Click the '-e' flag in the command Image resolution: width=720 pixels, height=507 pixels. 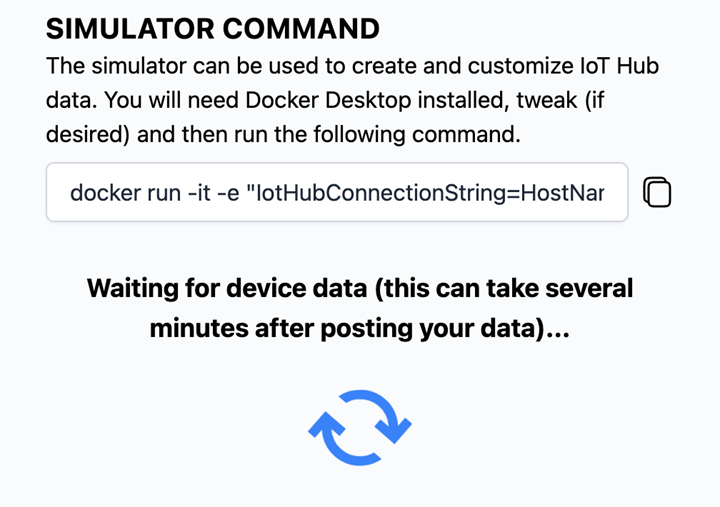(x=228, y=193)
